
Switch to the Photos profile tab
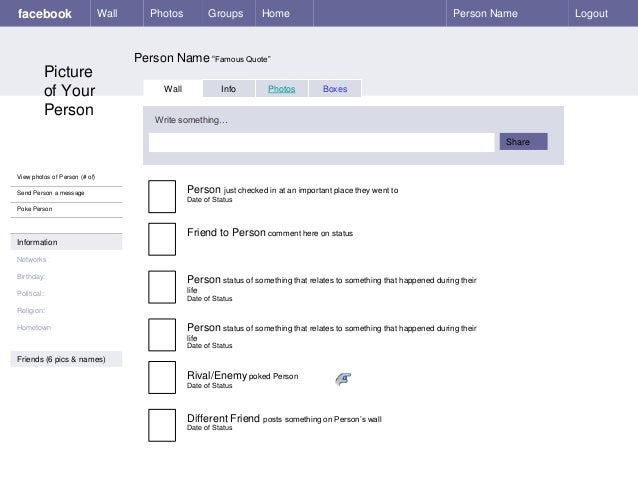282,89
